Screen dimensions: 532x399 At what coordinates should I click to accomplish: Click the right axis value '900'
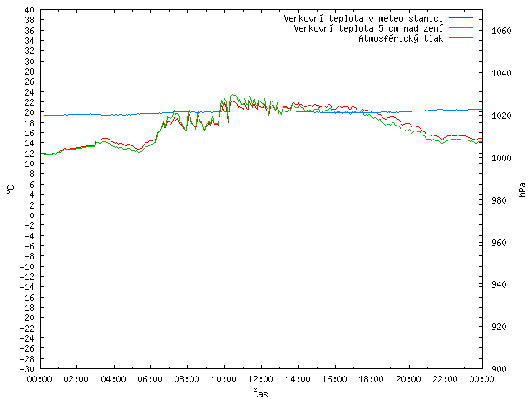click(x=499, y=369)
